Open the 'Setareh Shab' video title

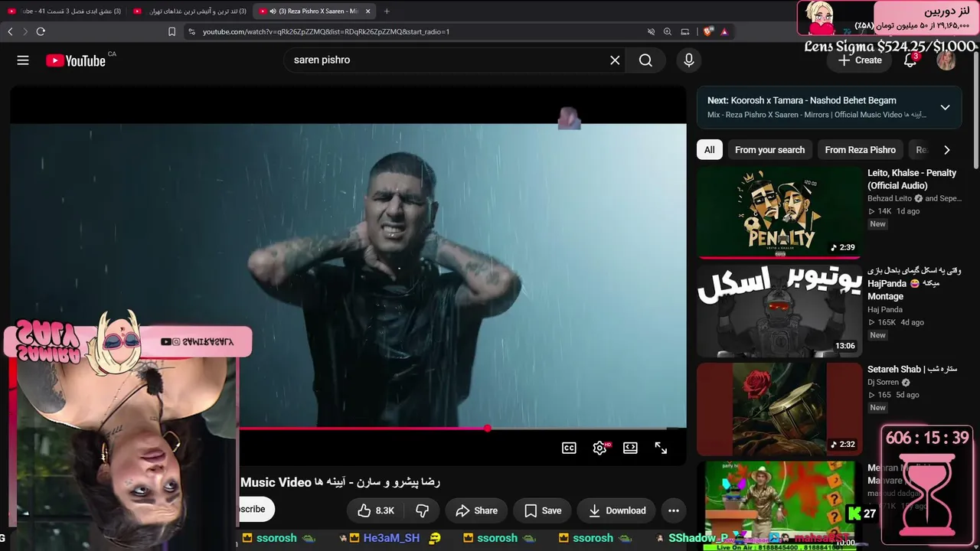[x=913, y=369]
